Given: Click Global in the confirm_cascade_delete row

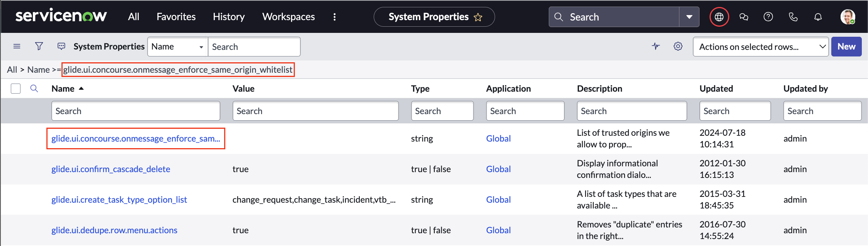Looking at the screenshot, I should (x=499, y=169).
